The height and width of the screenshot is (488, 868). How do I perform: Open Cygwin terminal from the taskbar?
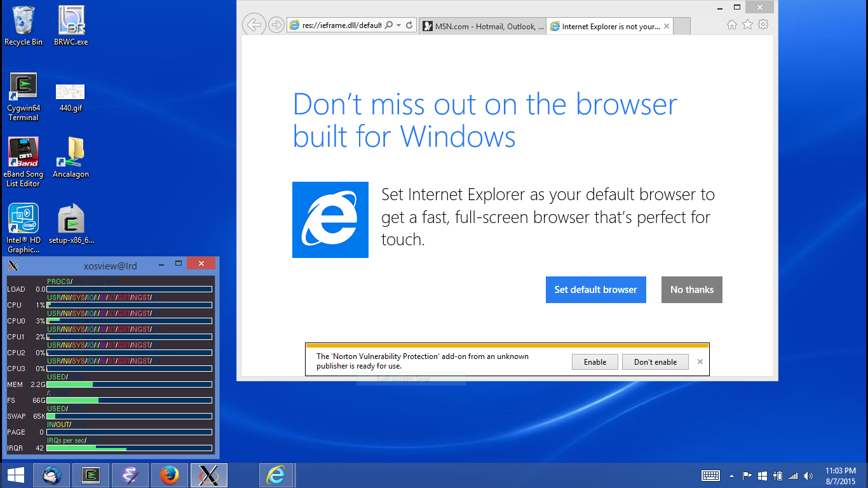[91, 475]
